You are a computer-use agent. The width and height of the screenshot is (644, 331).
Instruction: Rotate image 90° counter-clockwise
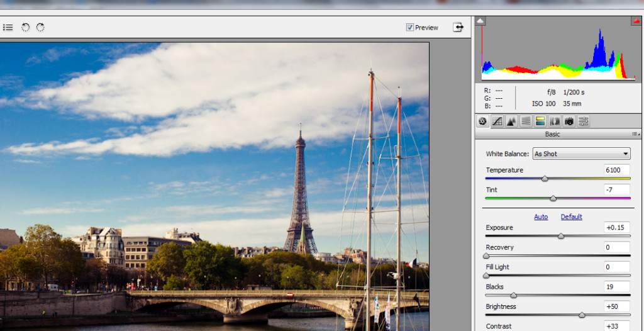25,28
